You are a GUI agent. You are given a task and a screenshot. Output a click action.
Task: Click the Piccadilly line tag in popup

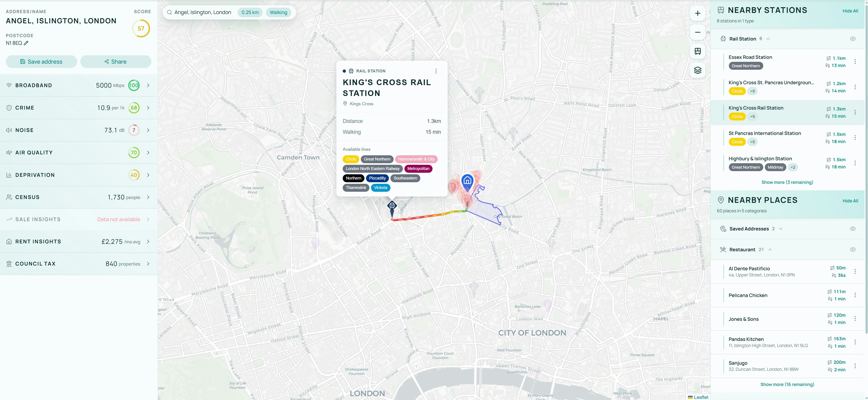[377, 178]
